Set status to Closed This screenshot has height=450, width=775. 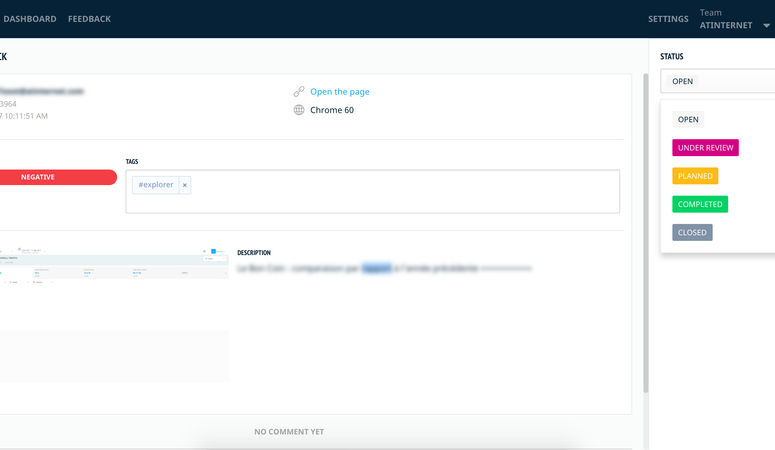[x=692, y=232]
